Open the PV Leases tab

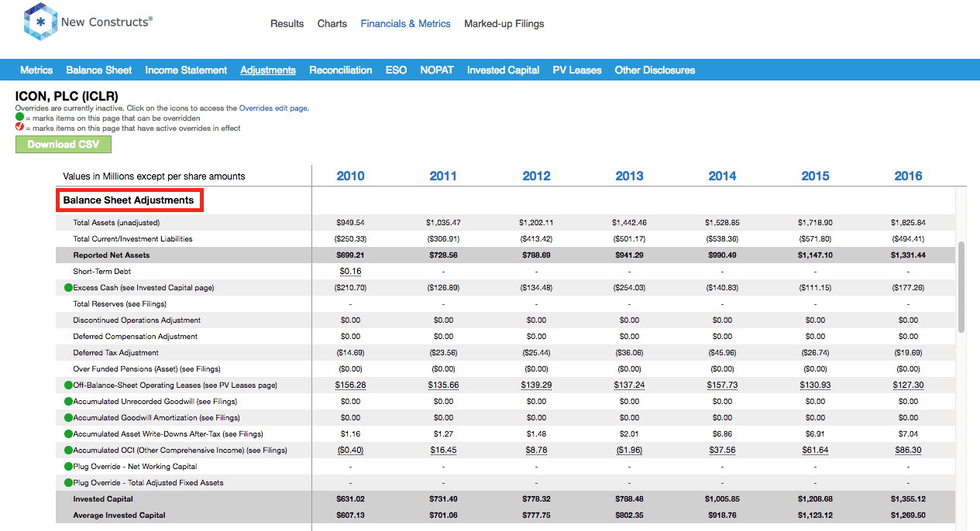(x=577, y=70)
